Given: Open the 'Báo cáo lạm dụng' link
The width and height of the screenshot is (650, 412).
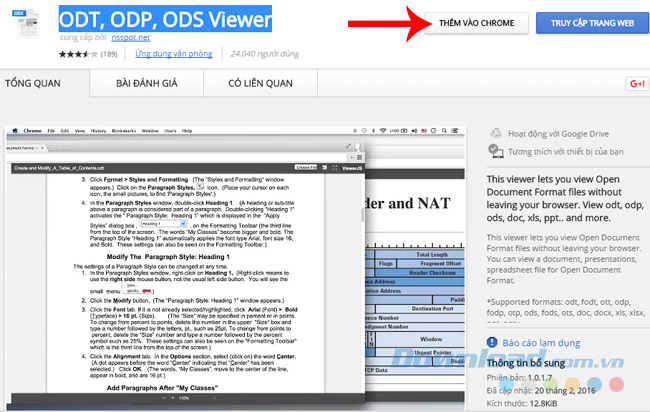Looking at the screenshot, I should (x=541, y=343).
